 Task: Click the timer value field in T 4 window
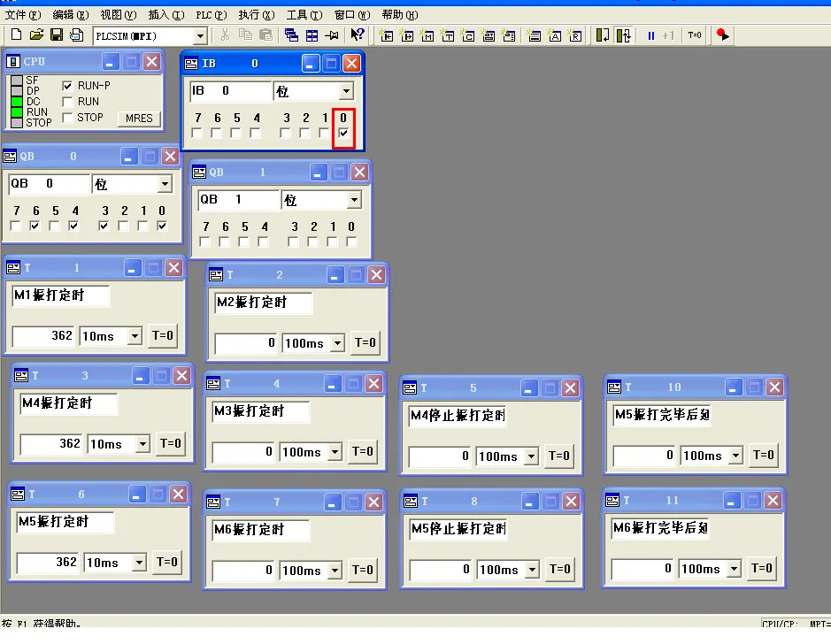coord(243,452)
